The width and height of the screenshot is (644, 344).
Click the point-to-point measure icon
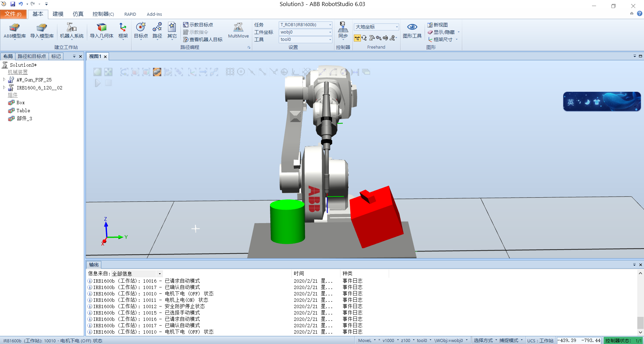click(x=322, y=72)
